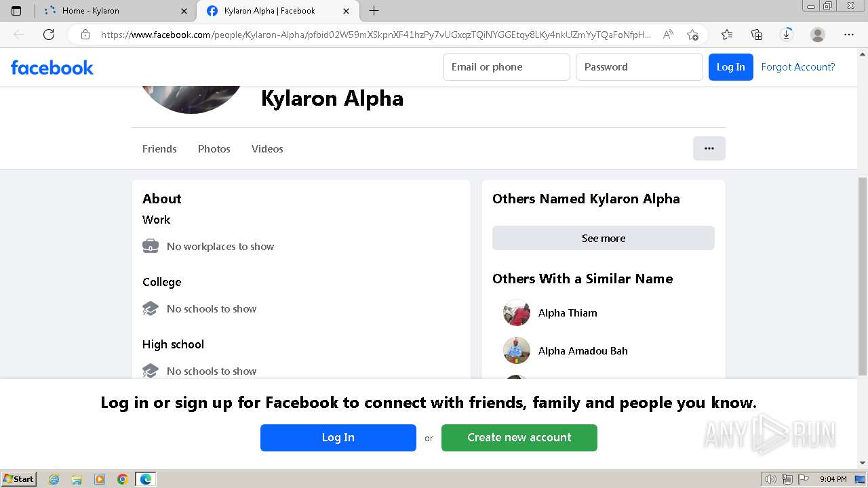Launch Internet Explorer from taskbar
The width and height of the screenshot is (868, 488).
pos(54,479)
